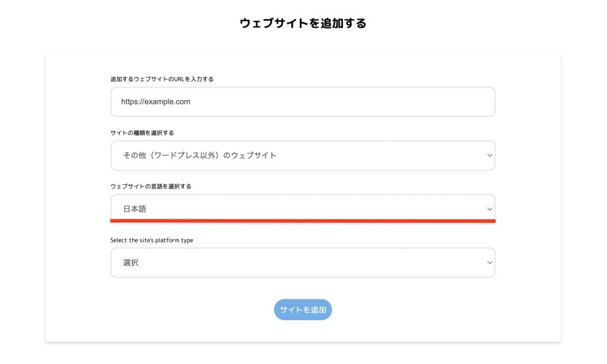The image size is (607, 364).
Task: Open the サイトの種類 dropdown box
Action: (303, 155)
